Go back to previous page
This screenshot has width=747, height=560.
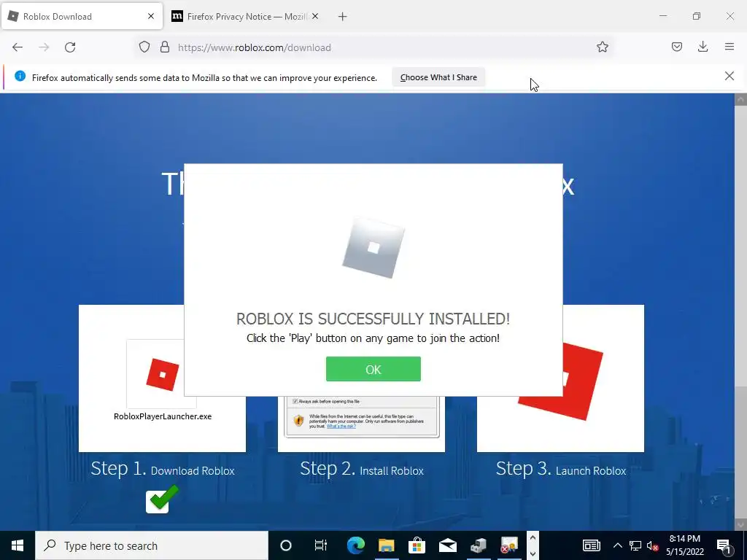pos(18,47)
